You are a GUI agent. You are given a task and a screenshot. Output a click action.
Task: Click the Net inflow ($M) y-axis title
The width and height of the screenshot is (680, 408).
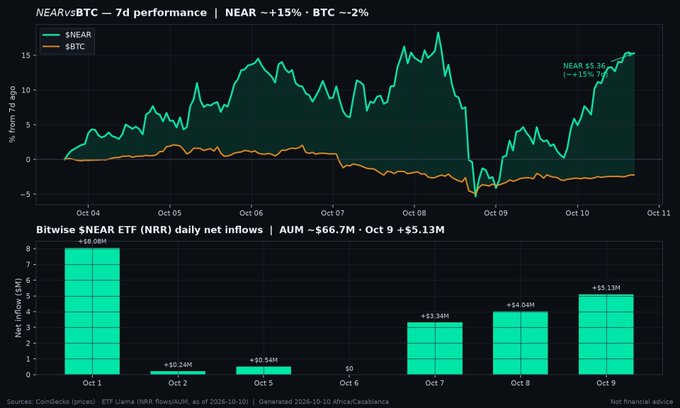coord(18,308)
